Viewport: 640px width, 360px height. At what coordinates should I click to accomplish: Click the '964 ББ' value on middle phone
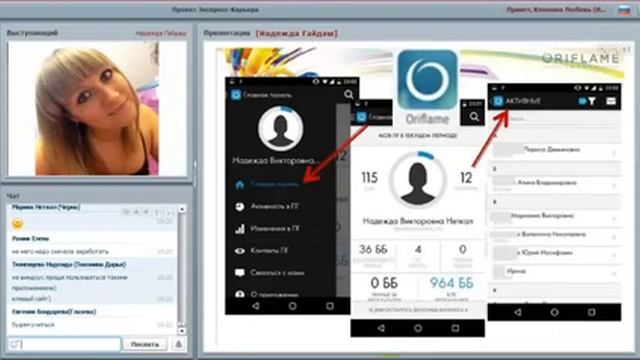click(x=451, y=283)
